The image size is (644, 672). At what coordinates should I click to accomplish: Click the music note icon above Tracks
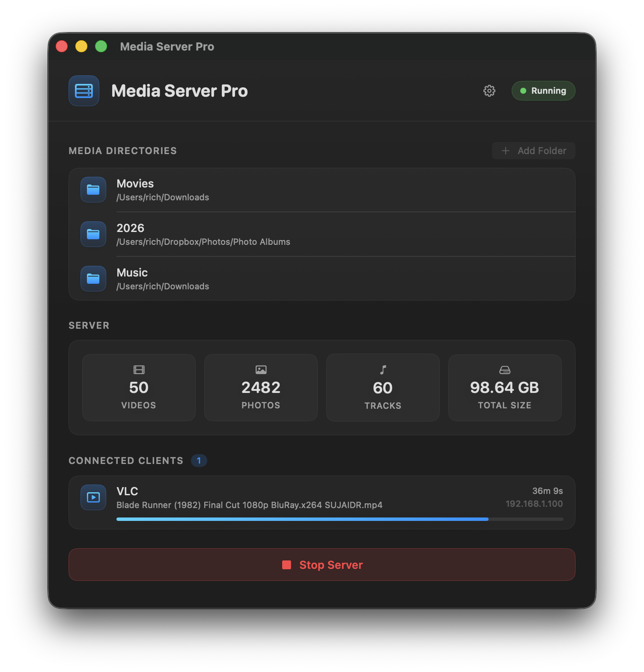383,370
